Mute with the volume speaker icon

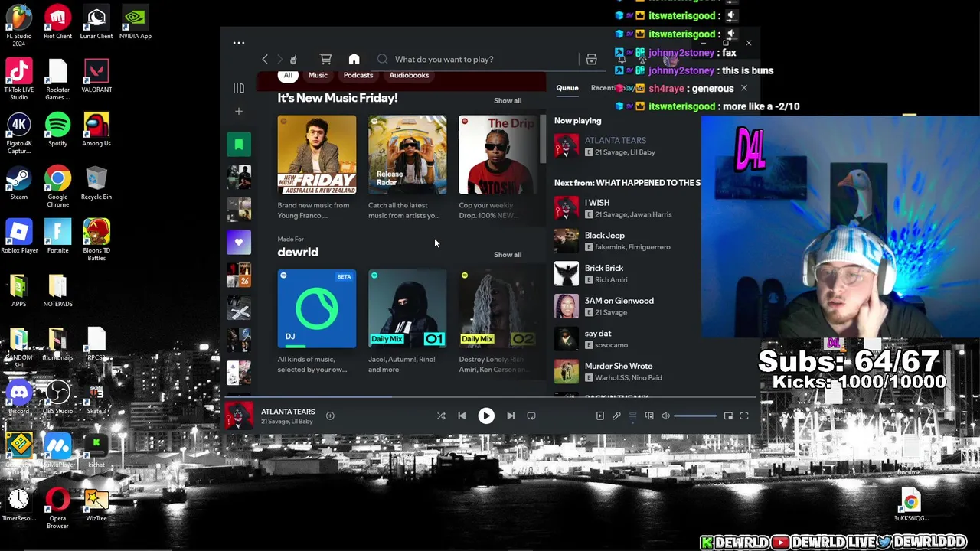pyautogui.click(x=665, y=416)
